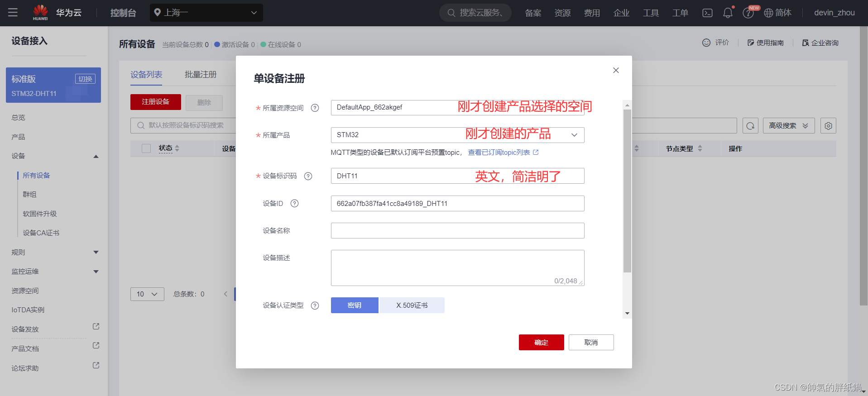Open 费用 in the top navigation
Screen dimensions: 868x396
tap(592, 13)
